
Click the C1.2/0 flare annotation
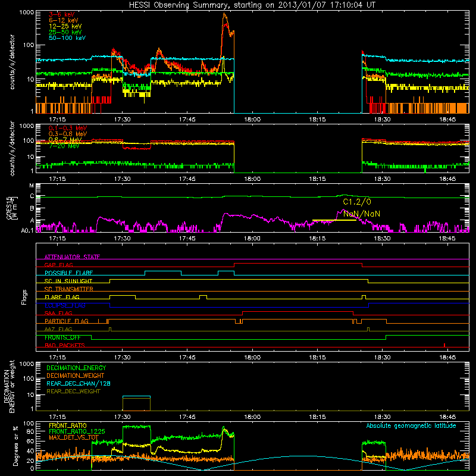point(357,202)
